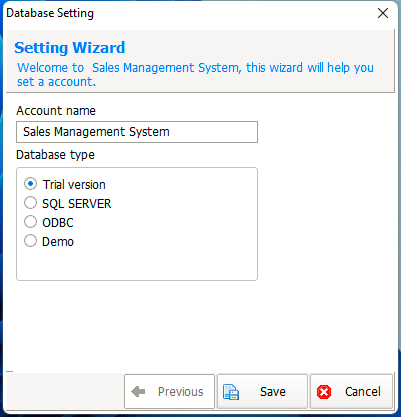The height and width of the screenshot is (417, 401).
Task: Go back using the Previous button text
Action: [180, 392]
